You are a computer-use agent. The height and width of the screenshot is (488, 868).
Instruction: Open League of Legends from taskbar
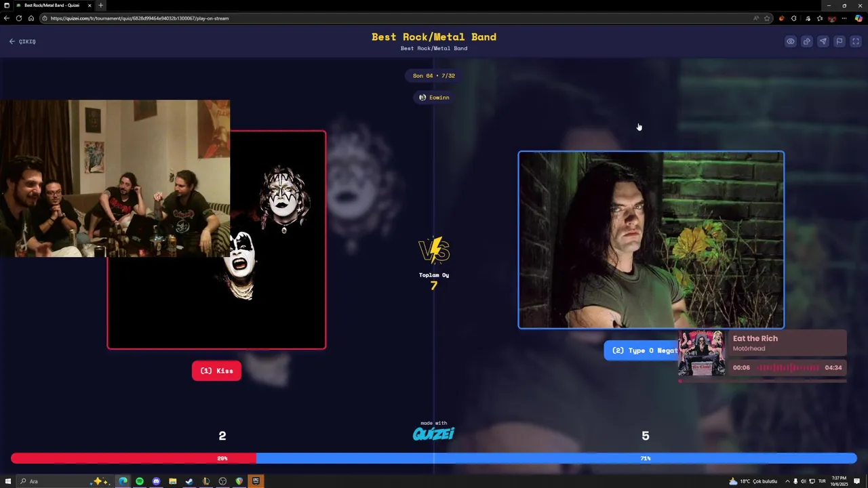click(x=206, y=481)
